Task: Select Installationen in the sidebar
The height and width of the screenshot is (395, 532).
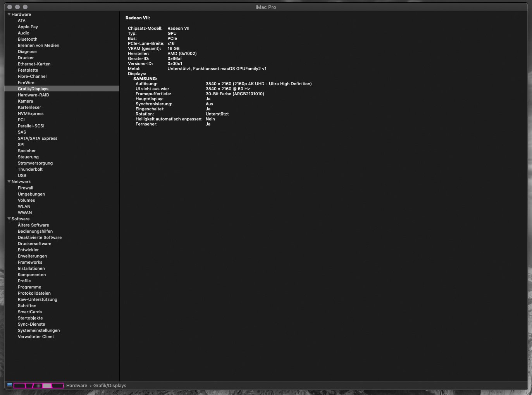Action: tap(31, 268)
